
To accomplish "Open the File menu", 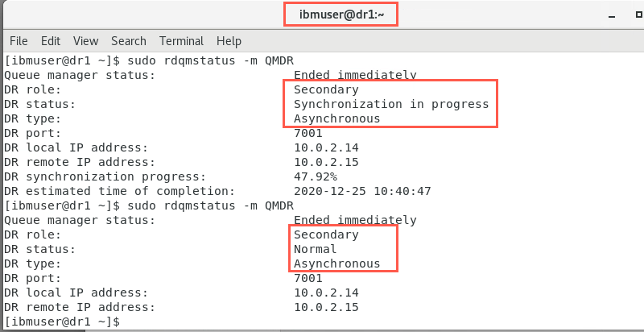I will tap(19, 41).
